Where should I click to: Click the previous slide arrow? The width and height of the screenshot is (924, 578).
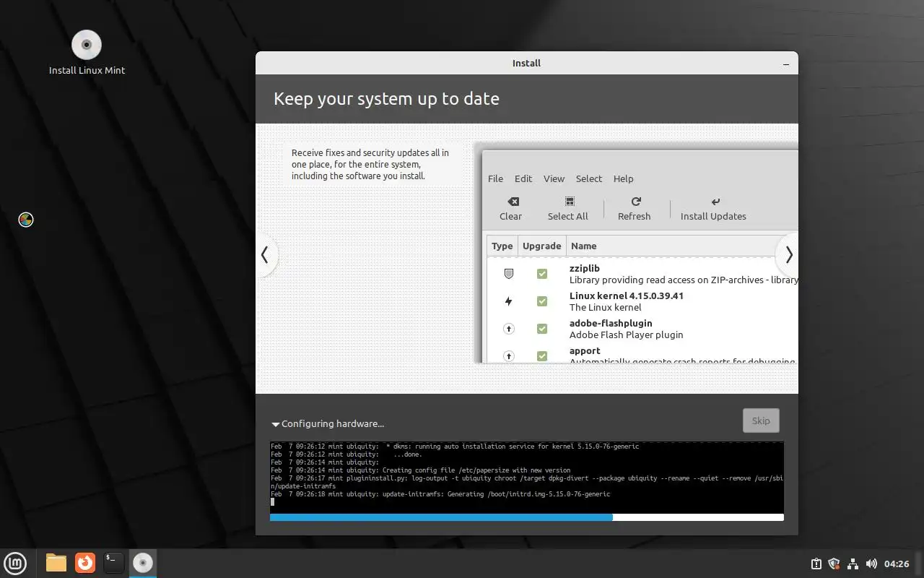tap(265, 254)
